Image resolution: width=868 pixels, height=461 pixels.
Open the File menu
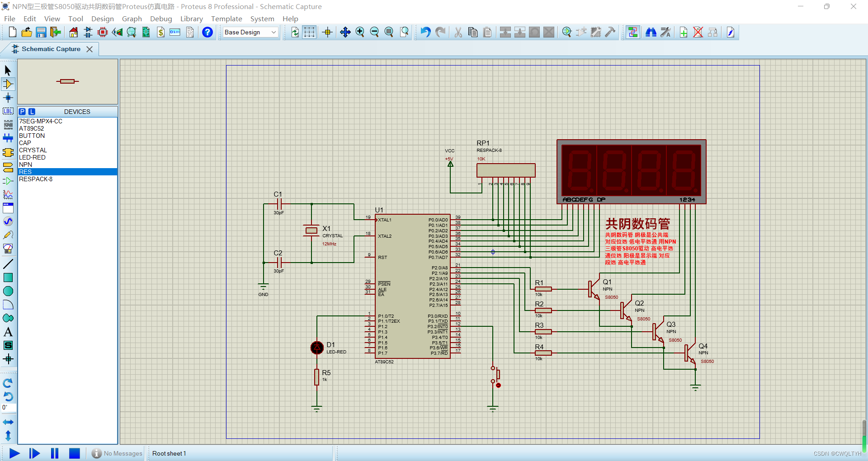pyautogui.click(x=9, y=19)
